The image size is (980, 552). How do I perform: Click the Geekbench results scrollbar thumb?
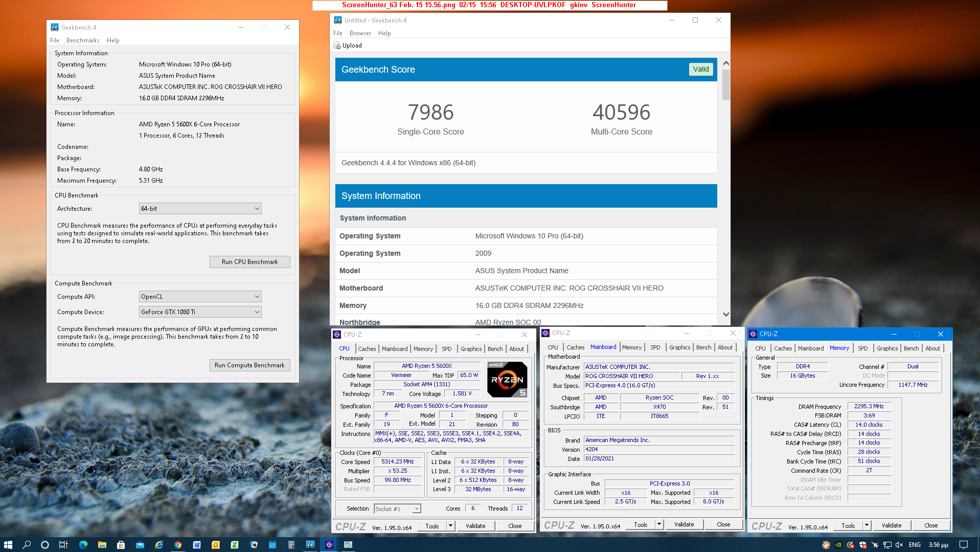tap(726, 85)
